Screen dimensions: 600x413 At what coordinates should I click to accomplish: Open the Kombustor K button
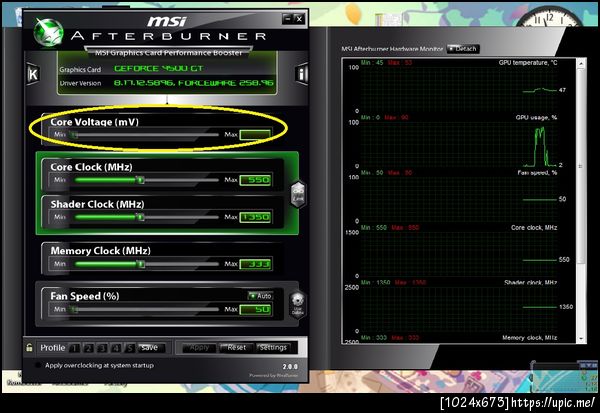click(33, 74)
